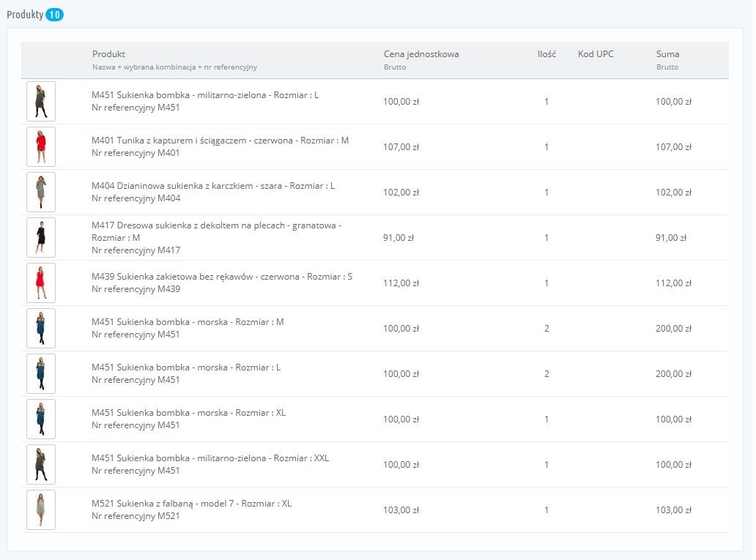This screenshot has width=756, height=560.
Task: Select product name M451 Sukienka bombka militarno-zielona Rozmiar : L
Action: [x=205, y=95]
